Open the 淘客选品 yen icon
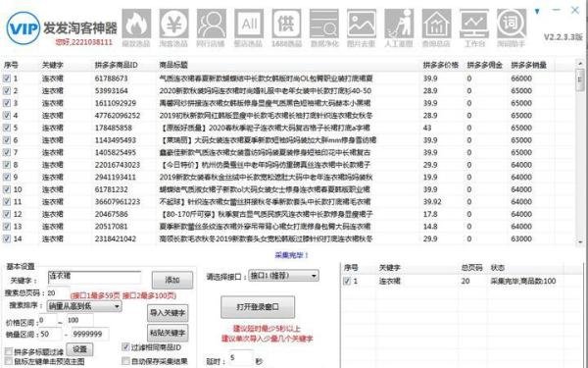Viewport: 588px width, 368px height. (173, 24)
